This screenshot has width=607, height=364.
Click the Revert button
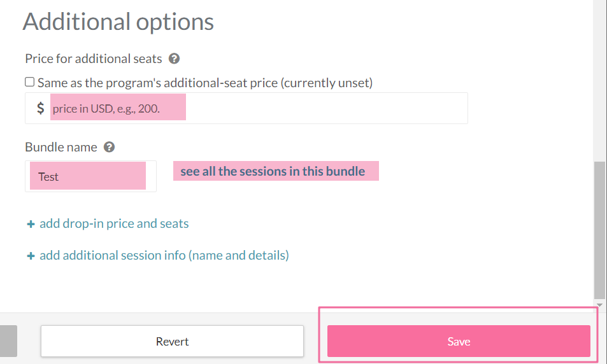[172, 341]
